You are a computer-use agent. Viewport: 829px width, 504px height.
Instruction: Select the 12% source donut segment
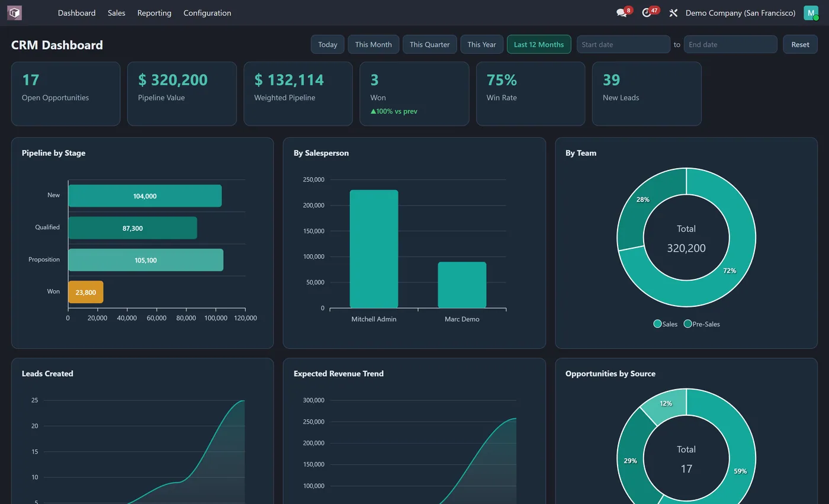click(x=666, y=403)
